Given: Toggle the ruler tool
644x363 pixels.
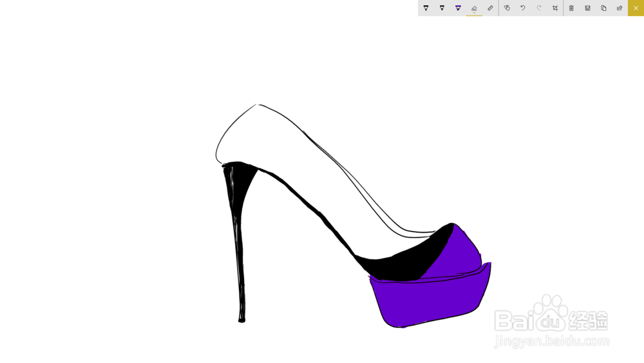Looking at the screenshot, I should coord(490,8).
